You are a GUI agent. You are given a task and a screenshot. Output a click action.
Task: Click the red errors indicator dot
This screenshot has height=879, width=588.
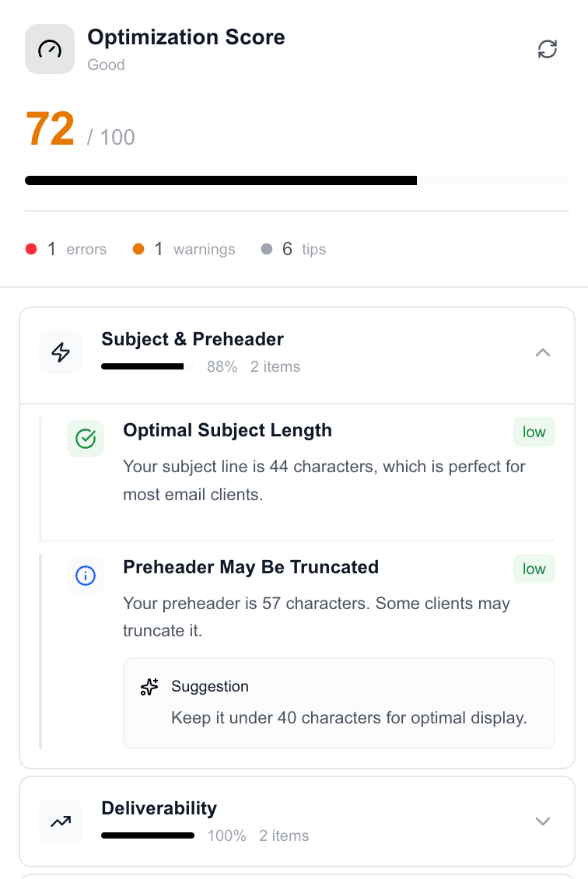coord(31,249)
